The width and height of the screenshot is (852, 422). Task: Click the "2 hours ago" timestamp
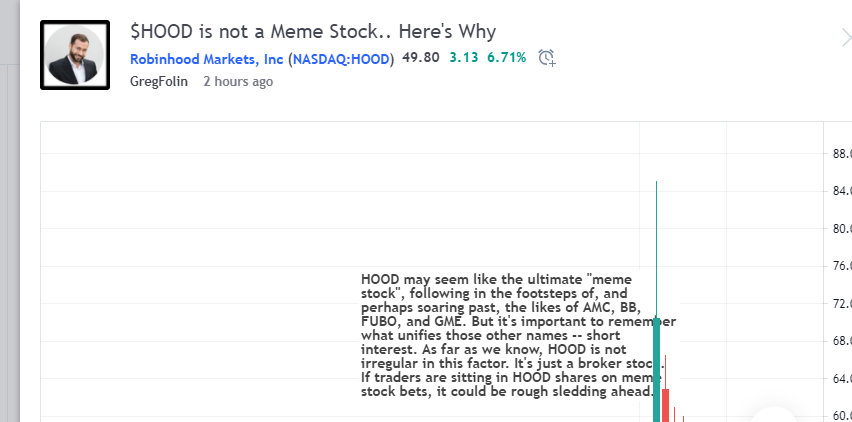(238, 81)
